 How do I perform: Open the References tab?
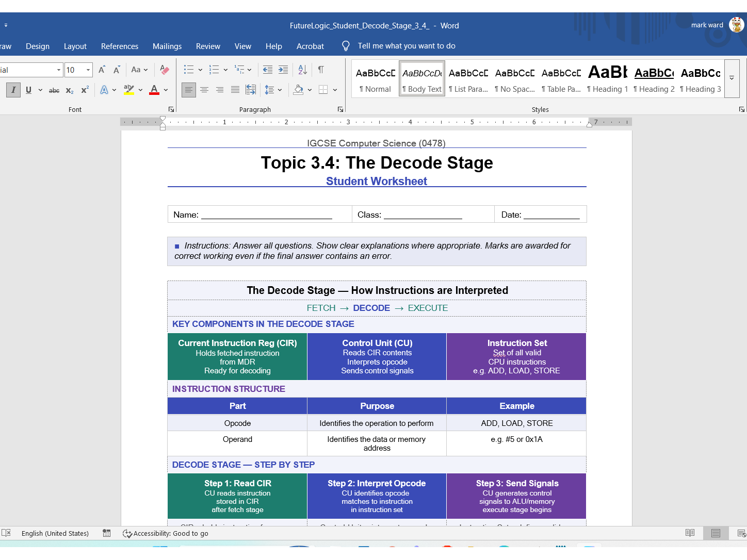(x=120, y=46)
